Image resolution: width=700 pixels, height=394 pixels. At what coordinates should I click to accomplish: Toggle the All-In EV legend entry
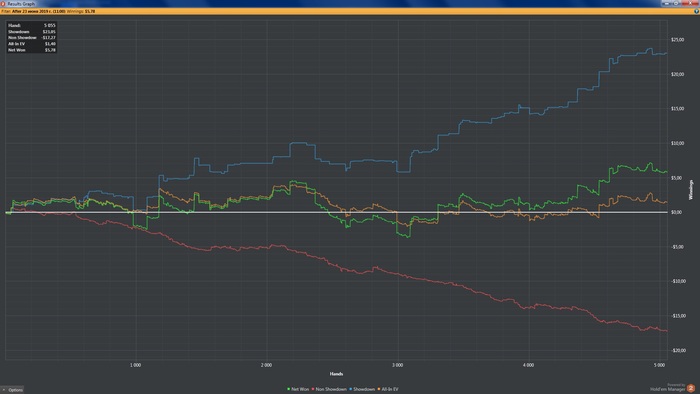[x=388, y=389]
